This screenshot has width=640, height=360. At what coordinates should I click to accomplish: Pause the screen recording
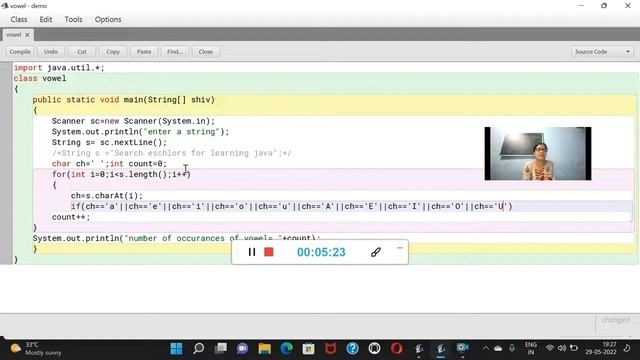[252, 252]
